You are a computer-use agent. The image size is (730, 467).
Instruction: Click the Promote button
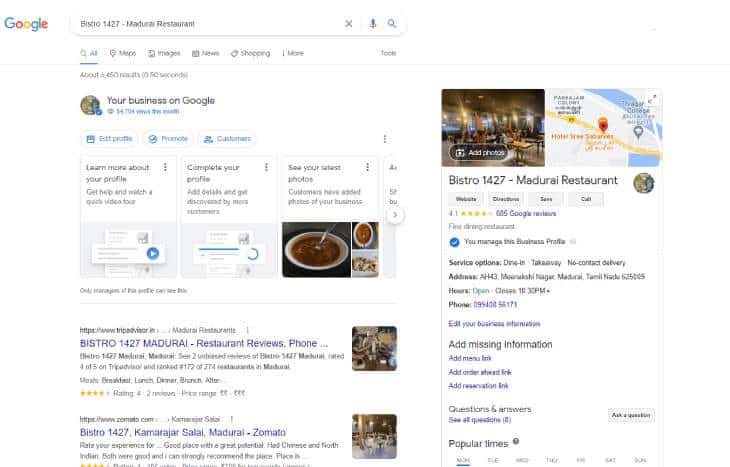(168, 139)
